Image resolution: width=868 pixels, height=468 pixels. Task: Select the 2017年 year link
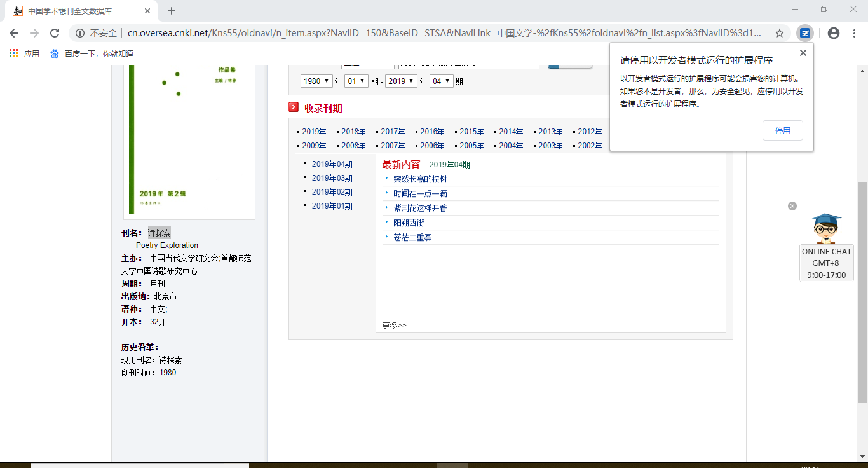click(x=393, y=132)
